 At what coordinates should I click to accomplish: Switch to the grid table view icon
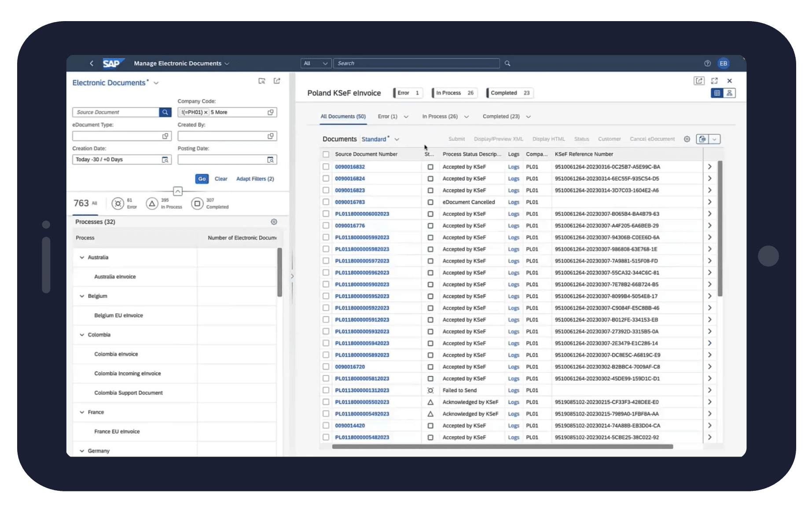pyautogui.click(x=717, y=93)
